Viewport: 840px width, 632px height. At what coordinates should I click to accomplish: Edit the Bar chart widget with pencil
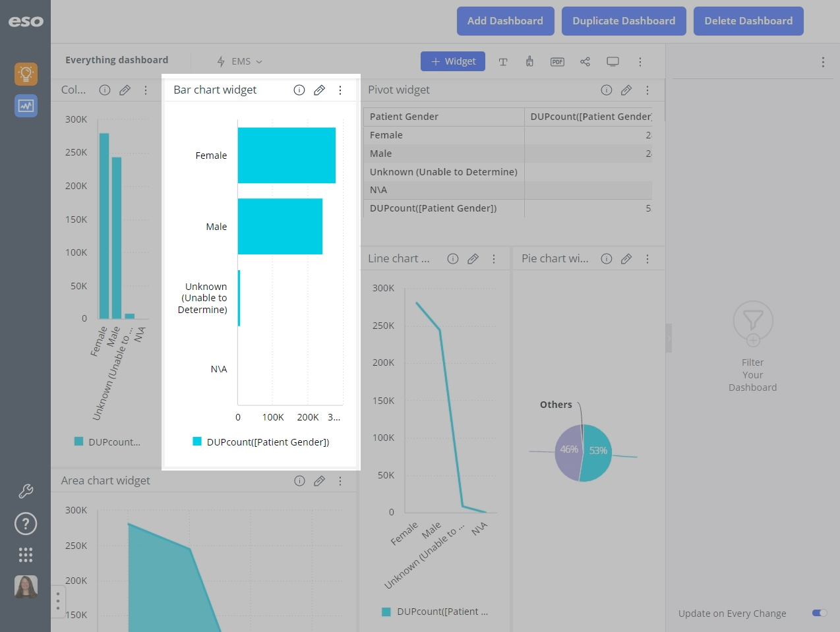[319, 90]
